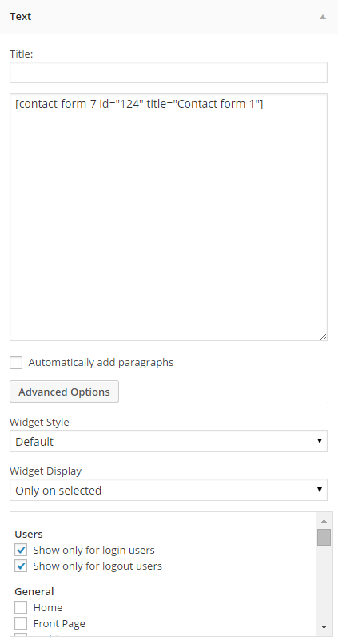
Task: Collapse the Text widget with the arrow icon
Action: tap(323, 17)
